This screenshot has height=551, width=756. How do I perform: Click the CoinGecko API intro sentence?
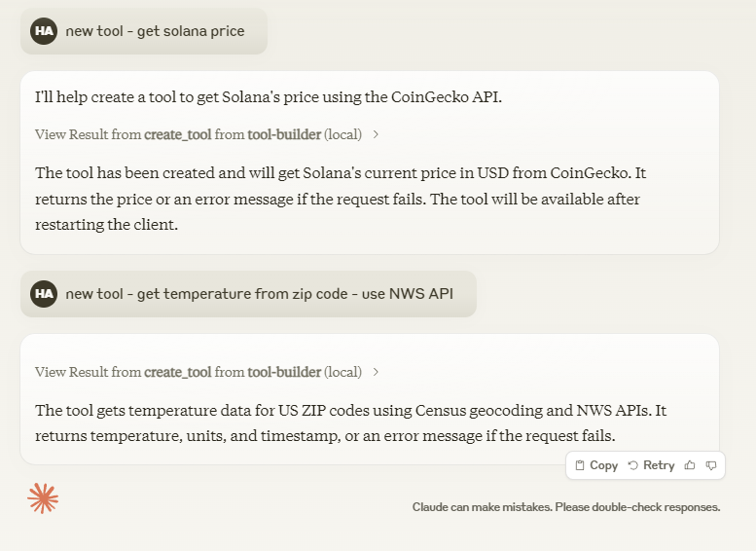[268, 97]
